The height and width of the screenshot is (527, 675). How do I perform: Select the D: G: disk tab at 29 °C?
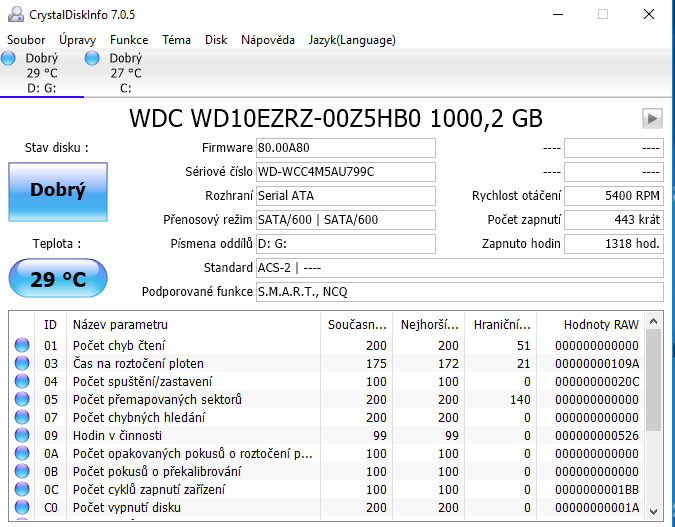pyautogui.click(x=42, y=73)
